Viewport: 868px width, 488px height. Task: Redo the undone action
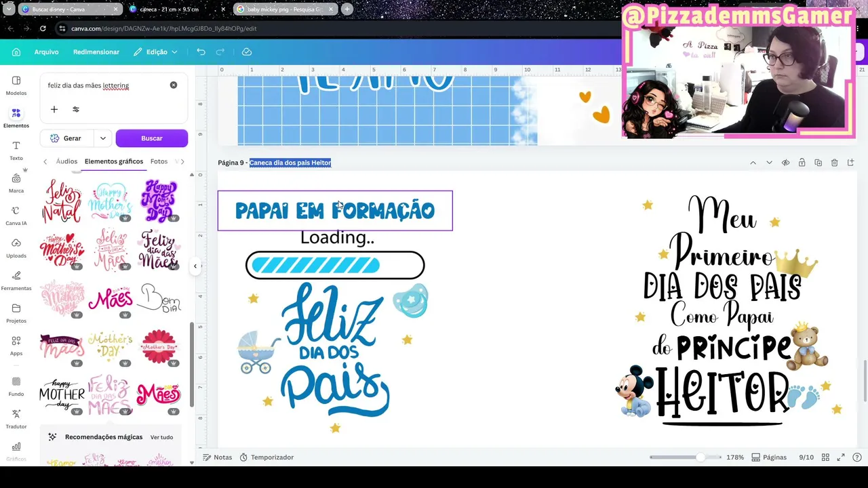coord(220,52)
